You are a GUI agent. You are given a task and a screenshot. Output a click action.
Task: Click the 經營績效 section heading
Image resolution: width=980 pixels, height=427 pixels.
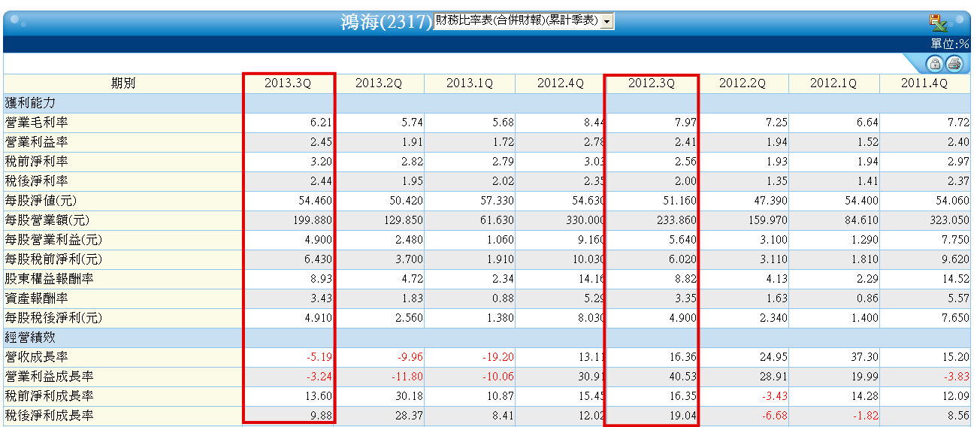point(30,337)
